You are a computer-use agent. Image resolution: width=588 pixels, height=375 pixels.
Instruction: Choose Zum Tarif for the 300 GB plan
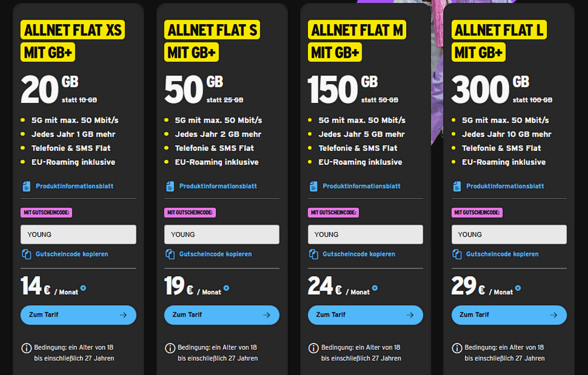click(509, 315)
